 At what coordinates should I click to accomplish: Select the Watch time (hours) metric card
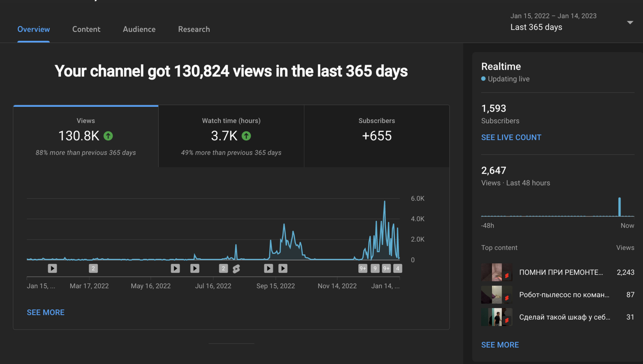click(x=231, y=136)
